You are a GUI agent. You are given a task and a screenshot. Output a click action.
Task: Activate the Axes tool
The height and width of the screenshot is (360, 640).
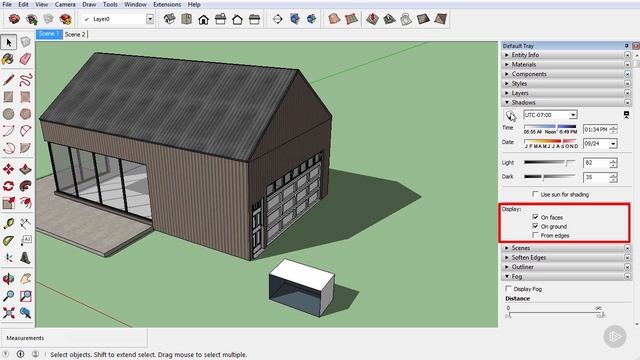8,258
